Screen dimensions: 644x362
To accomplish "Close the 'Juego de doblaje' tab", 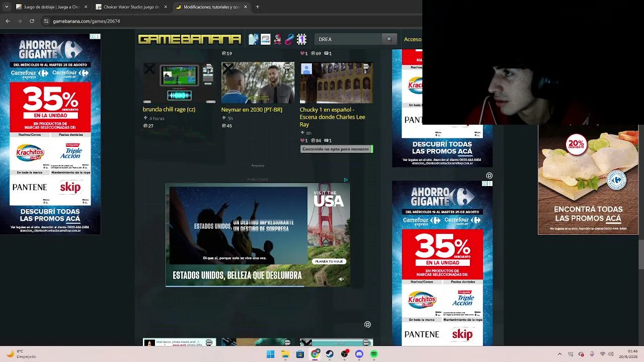I will (86, 7).
